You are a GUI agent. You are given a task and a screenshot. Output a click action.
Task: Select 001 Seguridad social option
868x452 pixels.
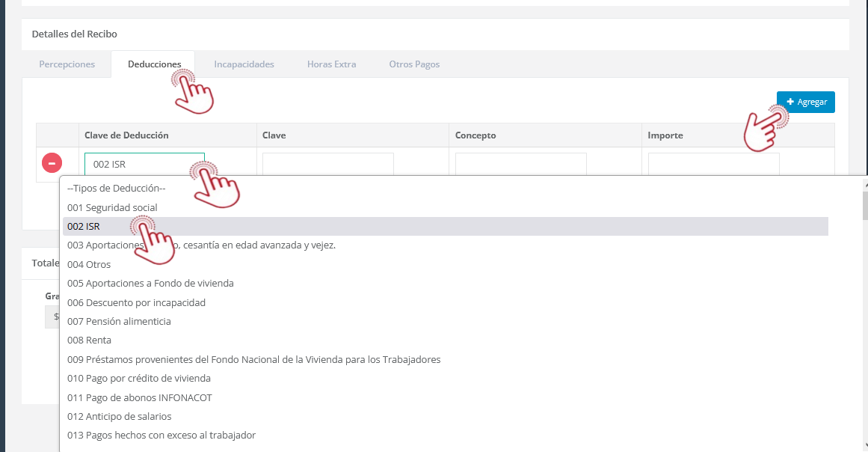112,207
